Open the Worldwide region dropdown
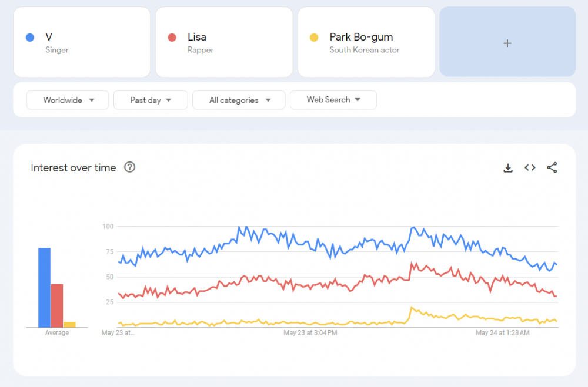The image size is (588, 387). pyautogui.click(x=68, y=100)
